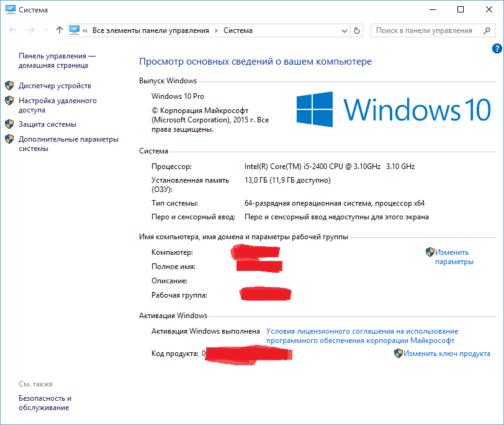Click shield icon beside 'Дополнительные параметры системы'
This screenshot has width=504, height=425.
point(9,139)
